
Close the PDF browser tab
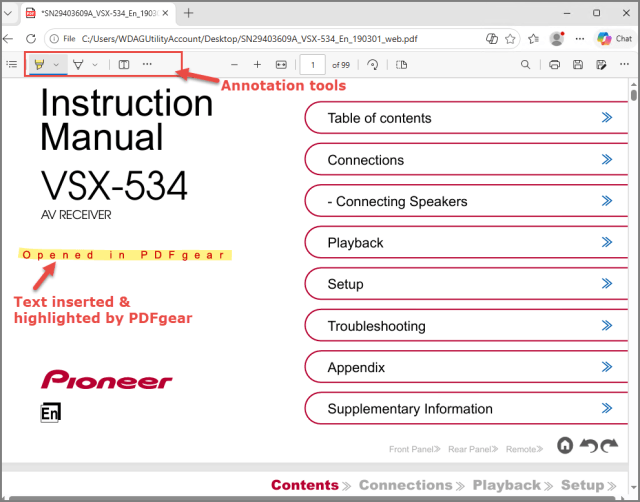(165, 13)
